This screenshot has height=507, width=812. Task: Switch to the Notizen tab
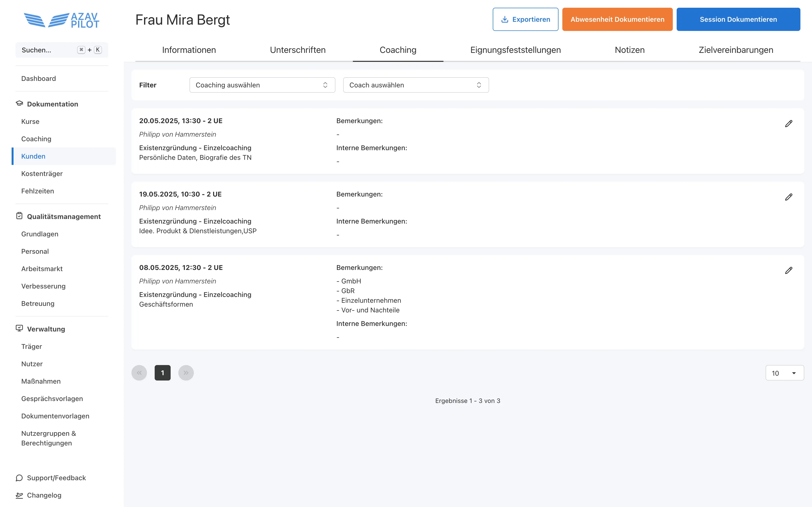coord(630,50)
